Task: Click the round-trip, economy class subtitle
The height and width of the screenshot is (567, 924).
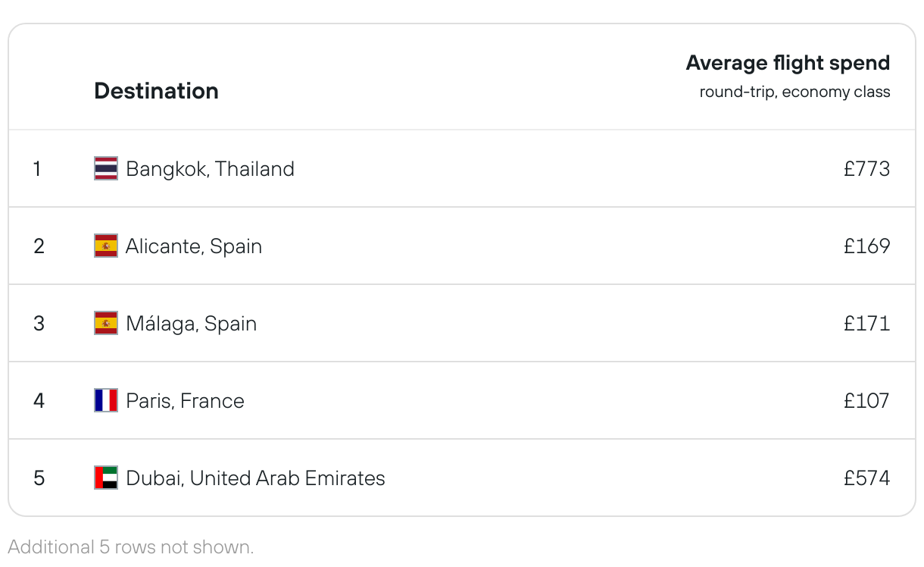Action: 794,92
